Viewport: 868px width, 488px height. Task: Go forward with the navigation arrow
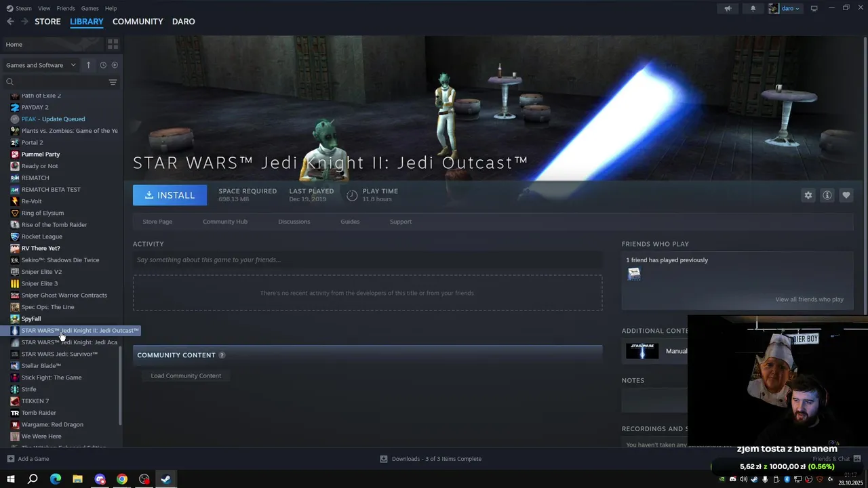click(x=24, y=22)
